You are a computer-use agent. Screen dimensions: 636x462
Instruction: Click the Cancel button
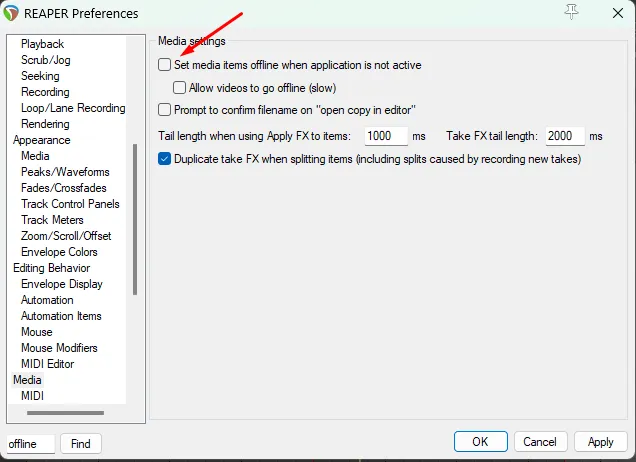(x=539, y=441)
